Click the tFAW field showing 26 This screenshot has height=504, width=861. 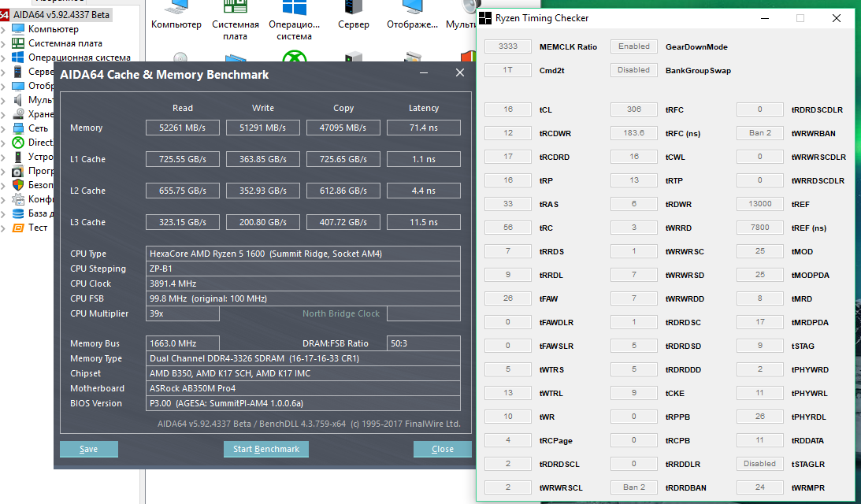[508, 298]
